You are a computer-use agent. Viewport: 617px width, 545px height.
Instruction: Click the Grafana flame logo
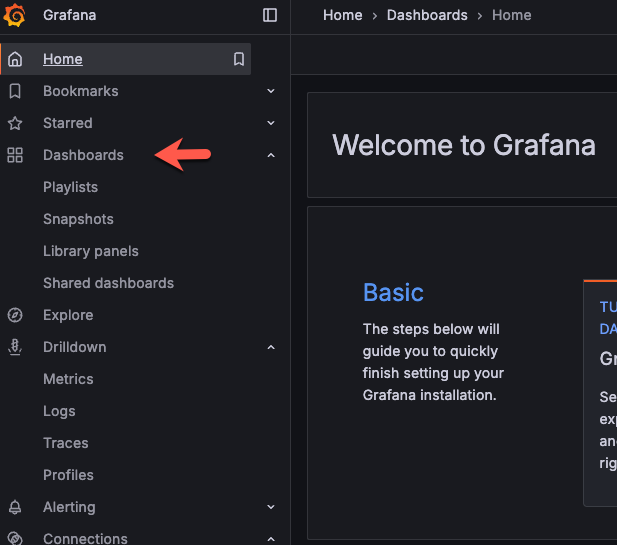15,15
